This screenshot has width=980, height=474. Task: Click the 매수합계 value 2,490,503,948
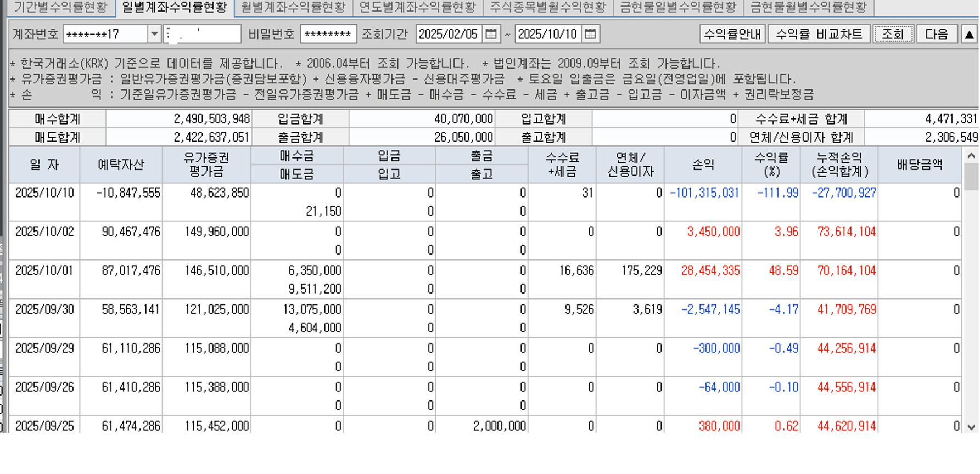[212, 119]
